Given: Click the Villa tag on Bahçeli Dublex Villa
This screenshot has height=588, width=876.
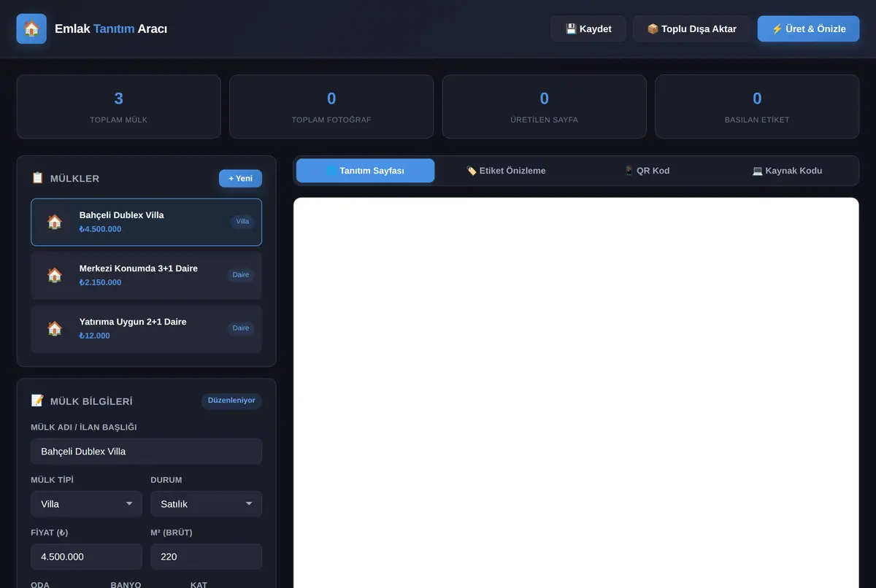Looking at the screenshot, I should (243, 222).
